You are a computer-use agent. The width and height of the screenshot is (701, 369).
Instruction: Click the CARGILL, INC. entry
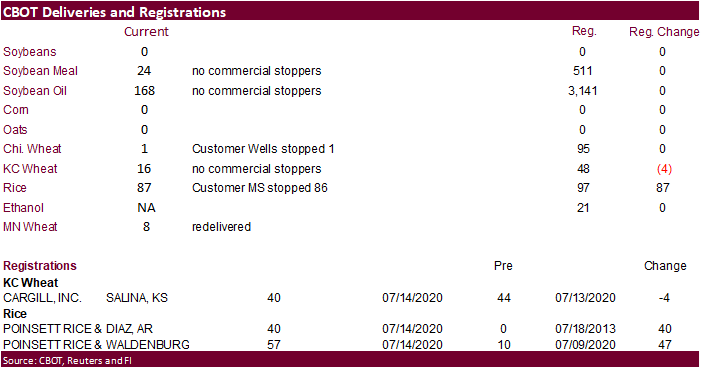tap(42, 298)
